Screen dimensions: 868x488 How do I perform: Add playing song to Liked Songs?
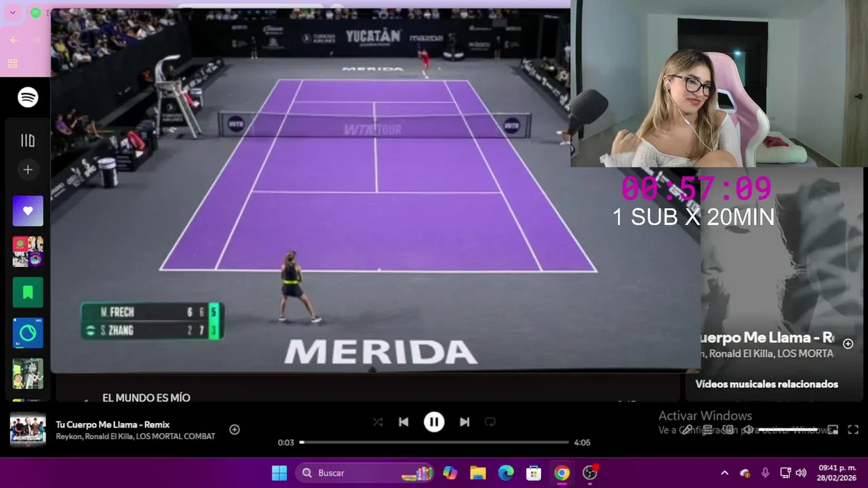point(235,430)
